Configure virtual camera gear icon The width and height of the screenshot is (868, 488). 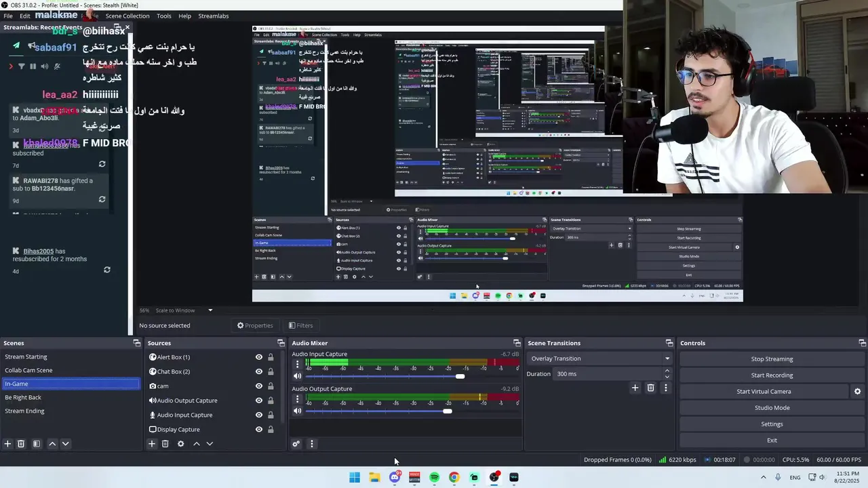[x=857, y=391]
